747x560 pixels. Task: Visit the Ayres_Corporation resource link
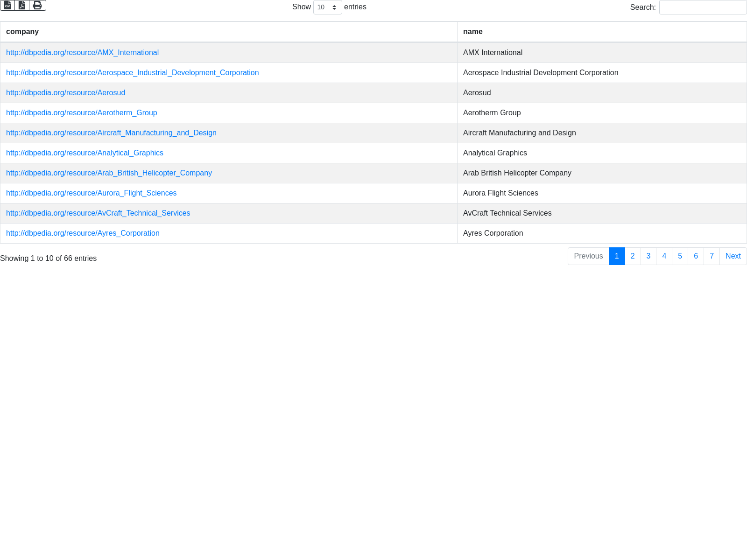[83, 233]
